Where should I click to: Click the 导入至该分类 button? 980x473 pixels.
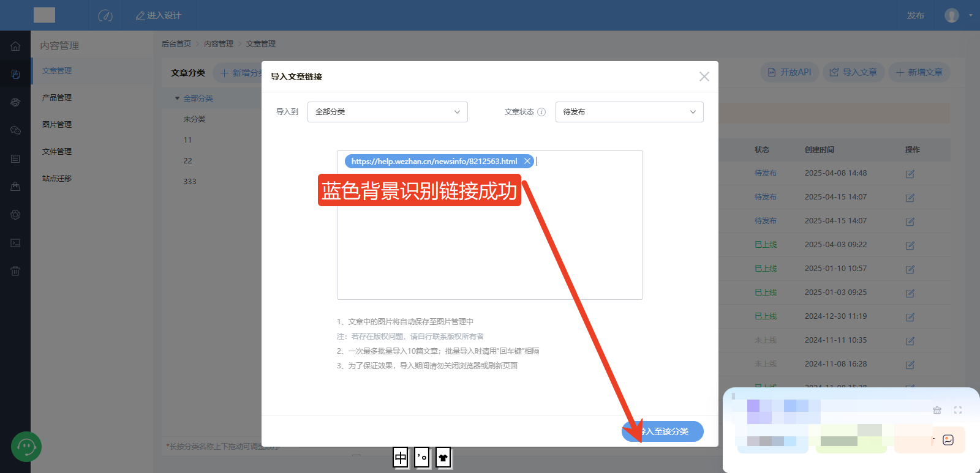663,431
